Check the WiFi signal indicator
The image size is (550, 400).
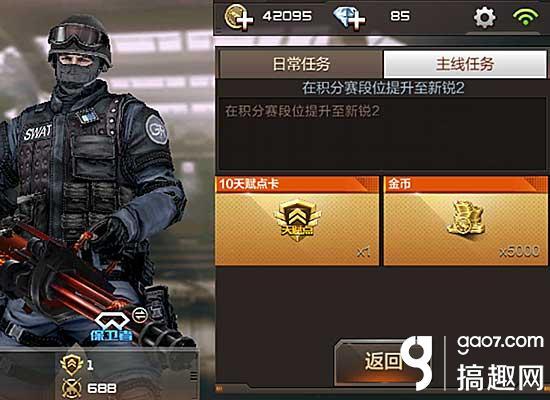[x=525, y=16]
